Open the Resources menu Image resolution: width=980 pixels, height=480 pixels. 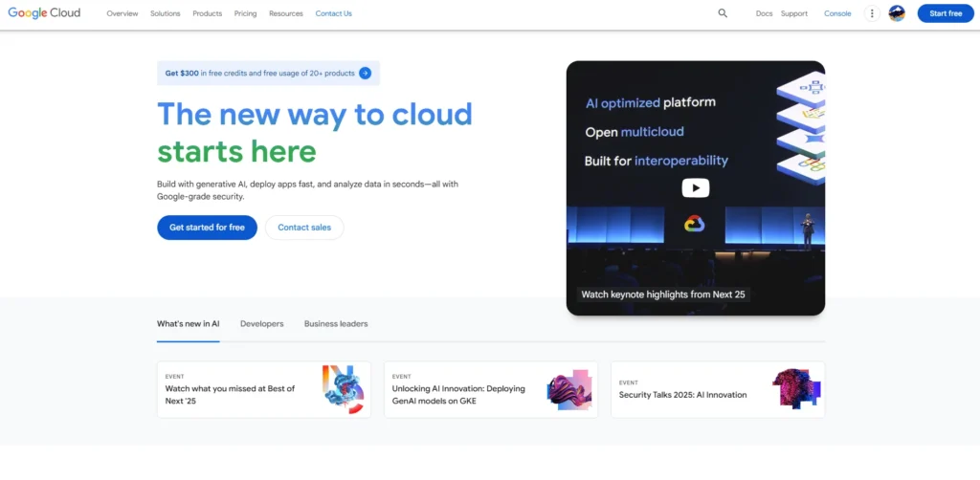286,13
